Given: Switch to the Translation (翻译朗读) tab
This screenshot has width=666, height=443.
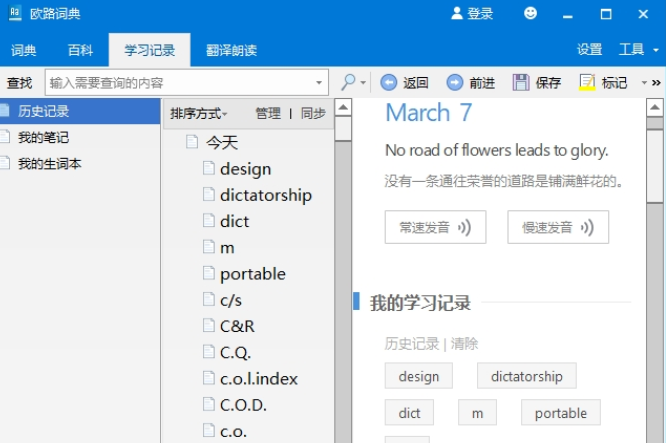Looking at the screenshot, I should point(231,50).
